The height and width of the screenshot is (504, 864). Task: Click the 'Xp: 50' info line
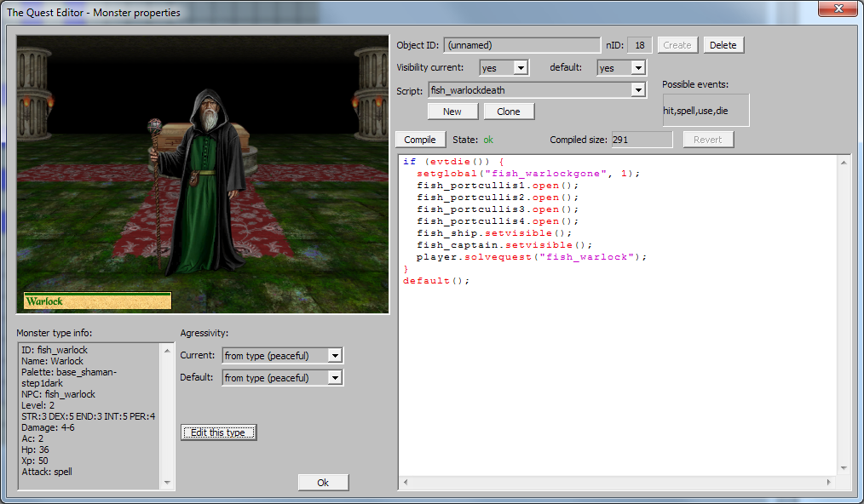coord(35,461)
